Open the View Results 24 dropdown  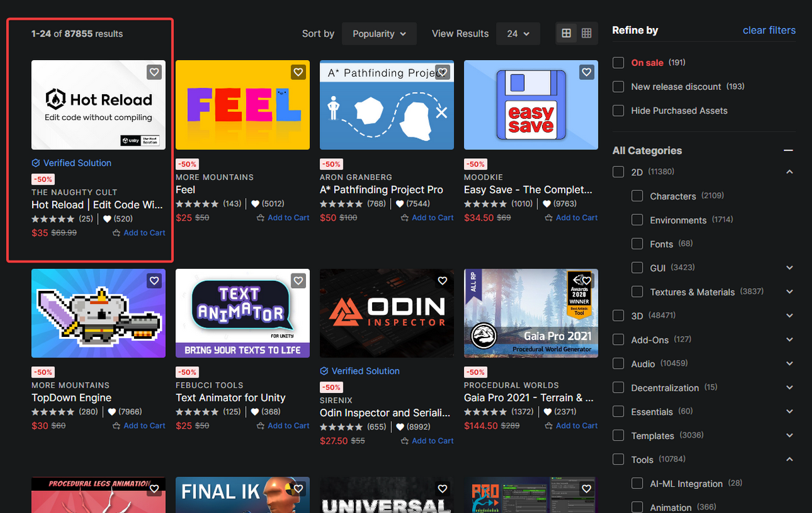[518, 33]
